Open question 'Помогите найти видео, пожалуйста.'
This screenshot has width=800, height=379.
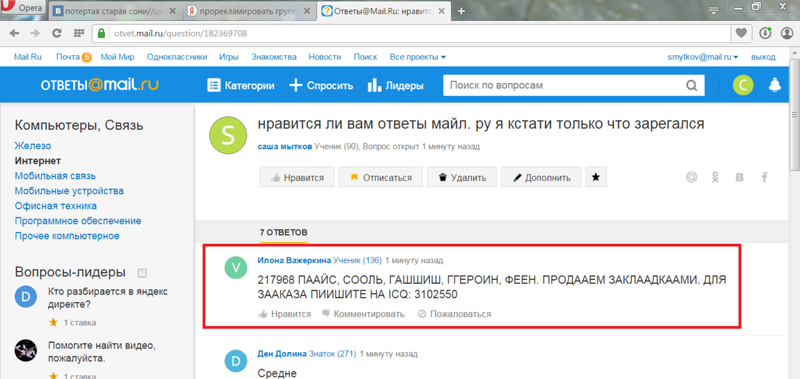click(102, 351)
